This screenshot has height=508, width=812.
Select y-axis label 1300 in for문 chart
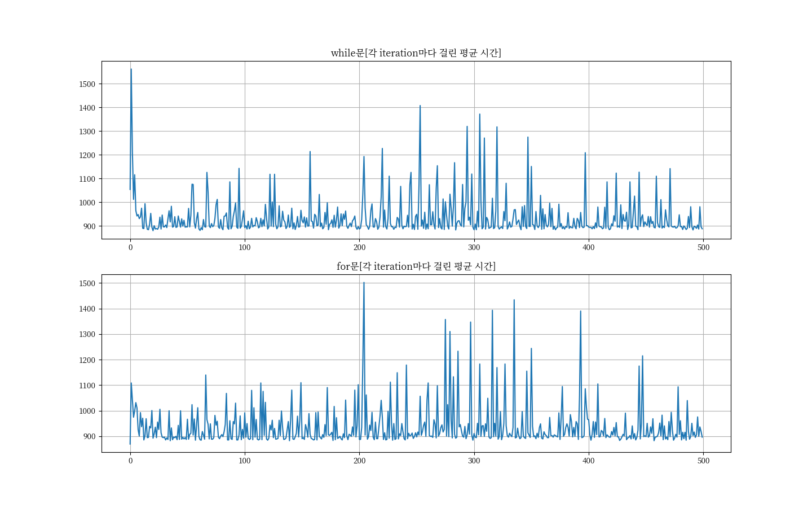[x=87, y=335]
